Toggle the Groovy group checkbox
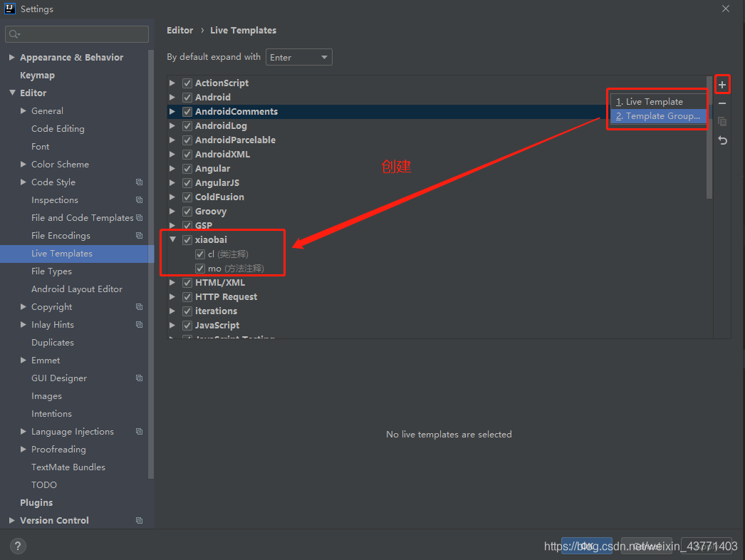This screenshot has height=560, width=745. [x=187, y=212]
